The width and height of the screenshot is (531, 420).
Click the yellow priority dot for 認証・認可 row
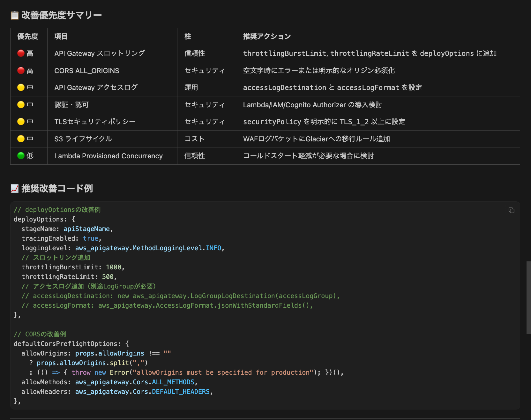tap(20, 105)
